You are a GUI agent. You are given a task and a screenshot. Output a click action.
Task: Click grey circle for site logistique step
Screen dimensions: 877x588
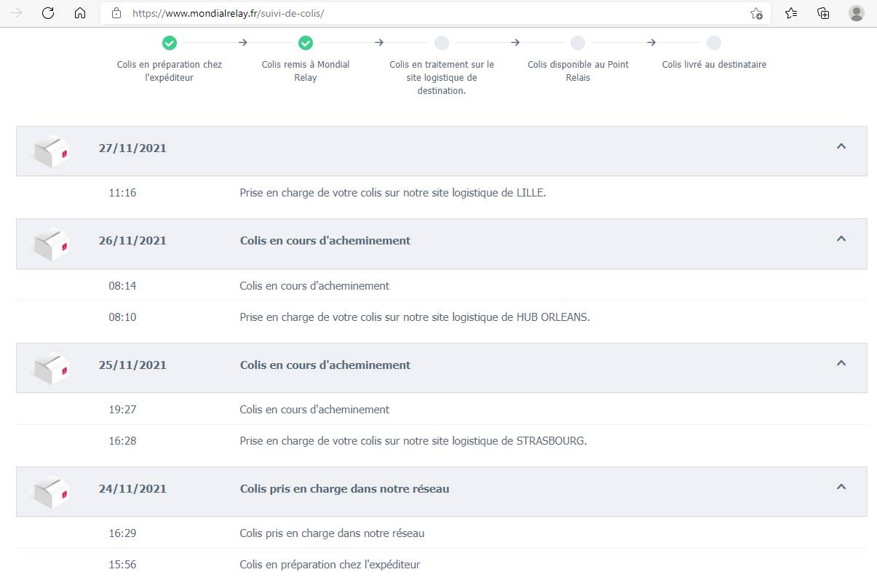(x=442, y=43)
